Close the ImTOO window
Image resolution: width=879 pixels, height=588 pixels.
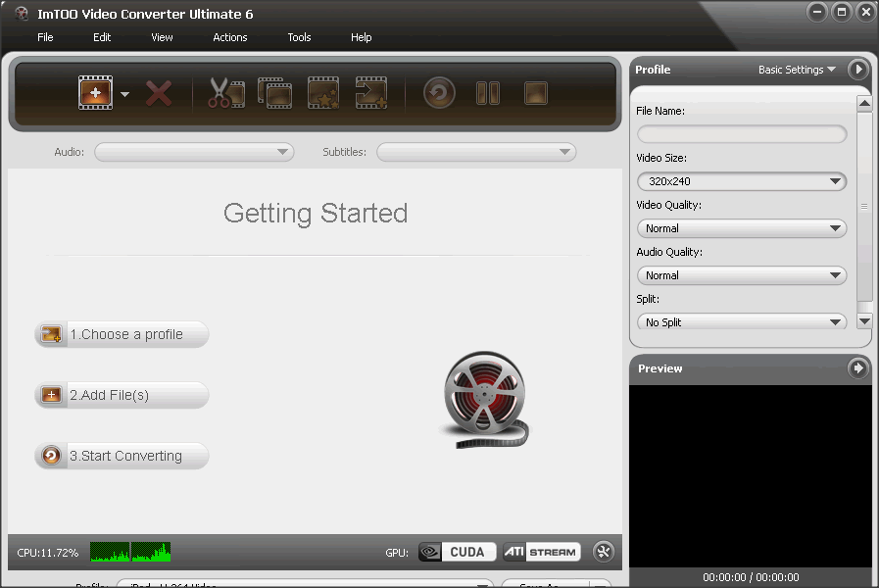865,13
